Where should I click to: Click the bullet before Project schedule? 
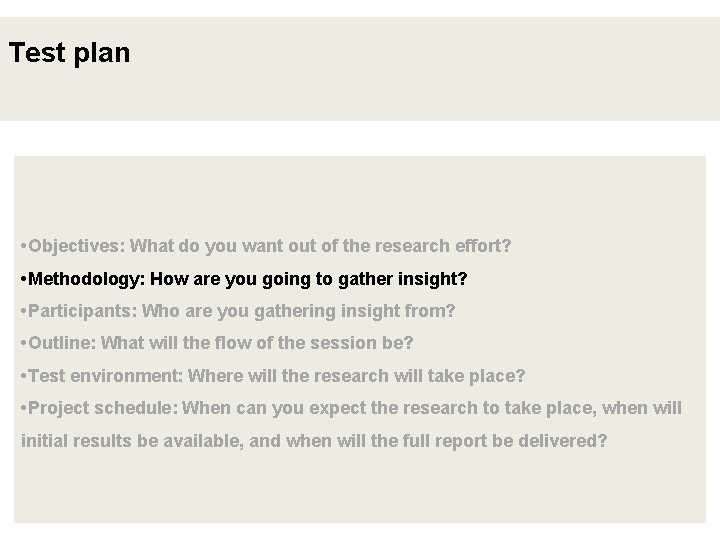[23, 408]
